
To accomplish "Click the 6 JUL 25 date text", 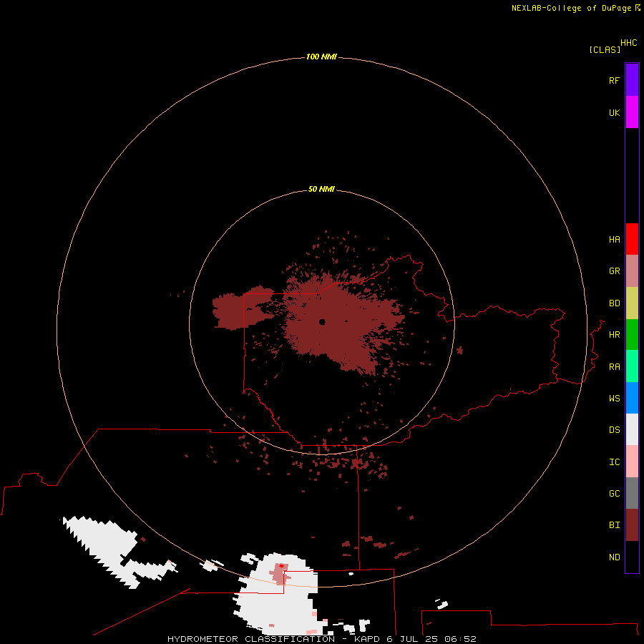I will tap(412, 639).
